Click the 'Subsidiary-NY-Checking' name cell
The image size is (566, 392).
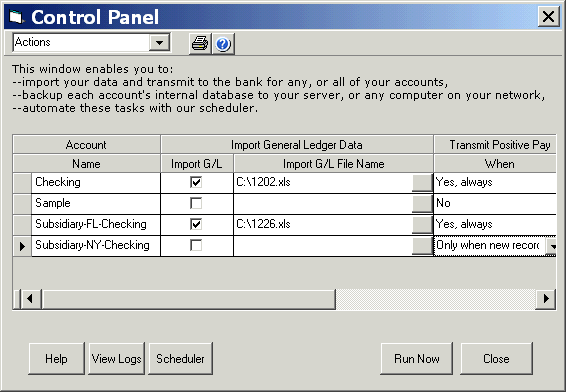point(96,245)
